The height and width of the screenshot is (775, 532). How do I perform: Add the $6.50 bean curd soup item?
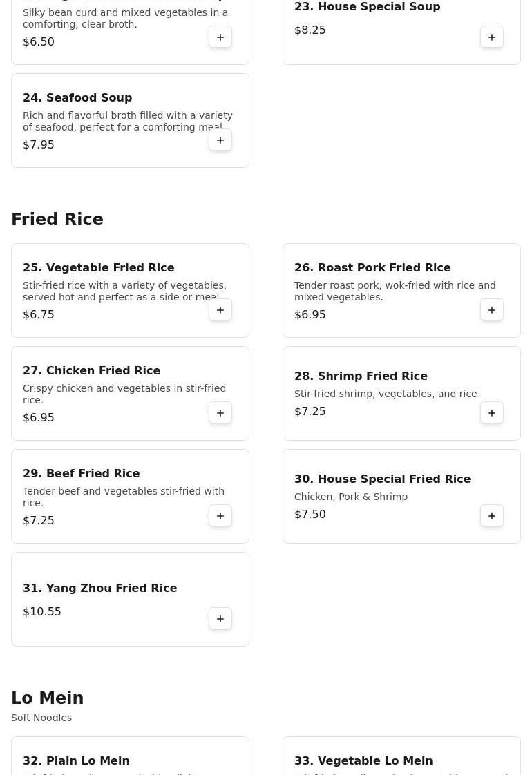pos(220,37)
